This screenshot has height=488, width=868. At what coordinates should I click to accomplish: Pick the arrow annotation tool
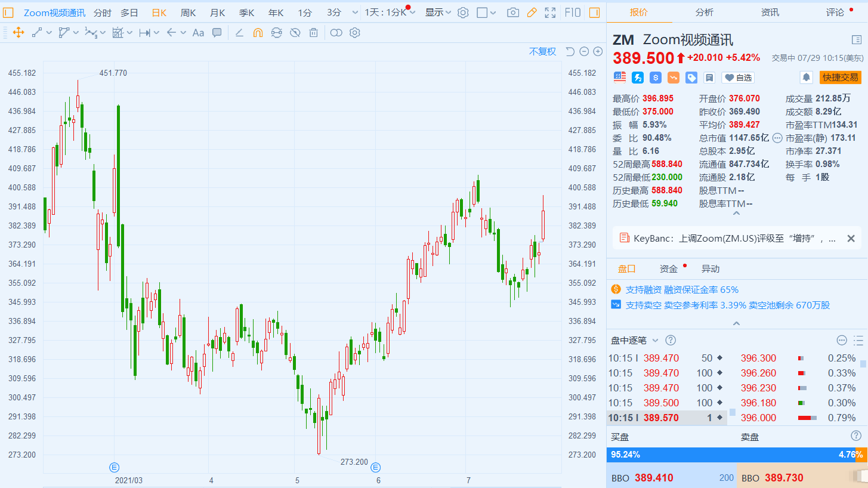171,33
